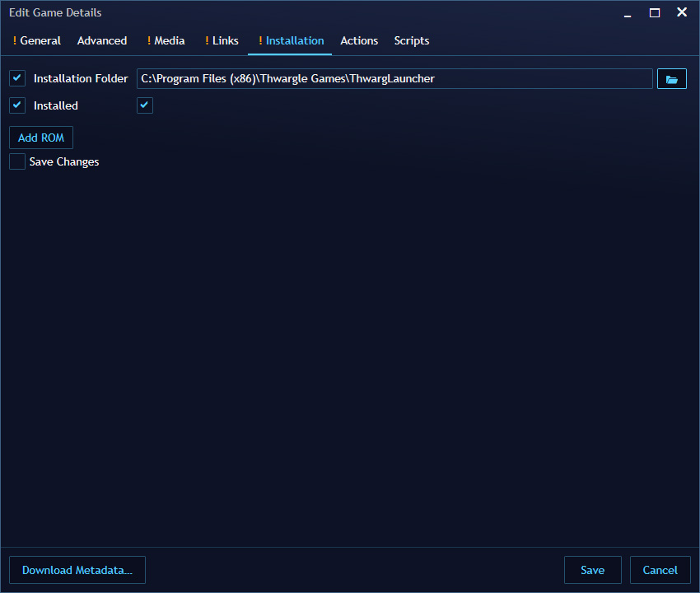Toggle the Save Changes checkbox
Image resolution: width=700 pixels, height=593 pixels.
(x=17, y=161)
